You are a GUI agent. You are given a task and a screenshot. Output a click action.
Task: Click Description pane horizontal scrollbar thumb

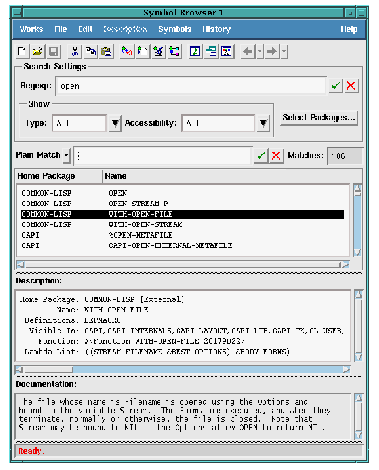(48, 369)
